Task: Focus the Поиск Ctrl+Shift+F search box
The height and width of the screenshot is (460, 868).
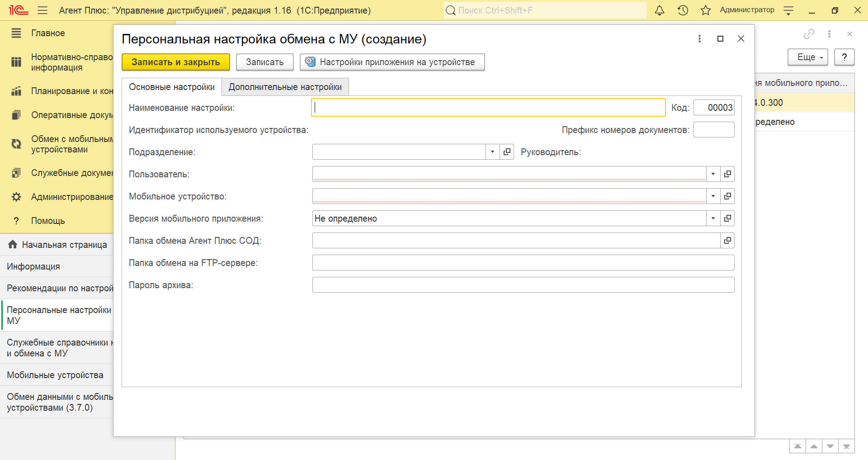Action: click(545, 10)
